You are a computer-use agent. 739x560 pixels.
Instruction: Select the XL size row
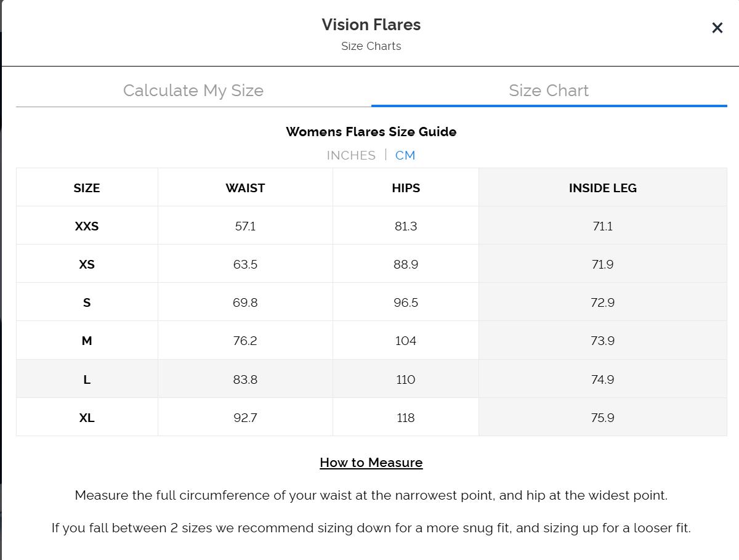[x=87, y=418]
